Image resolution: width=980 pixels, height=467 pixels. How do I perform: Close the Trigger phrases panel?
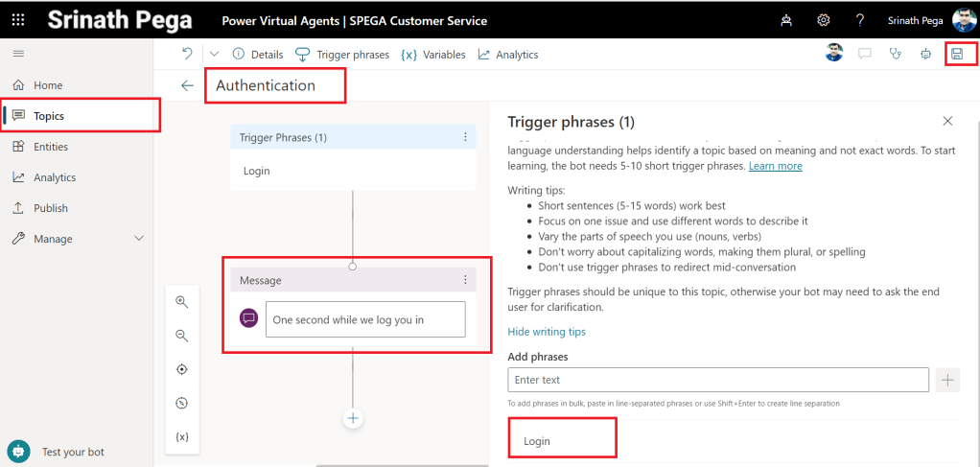pos(947,121)
